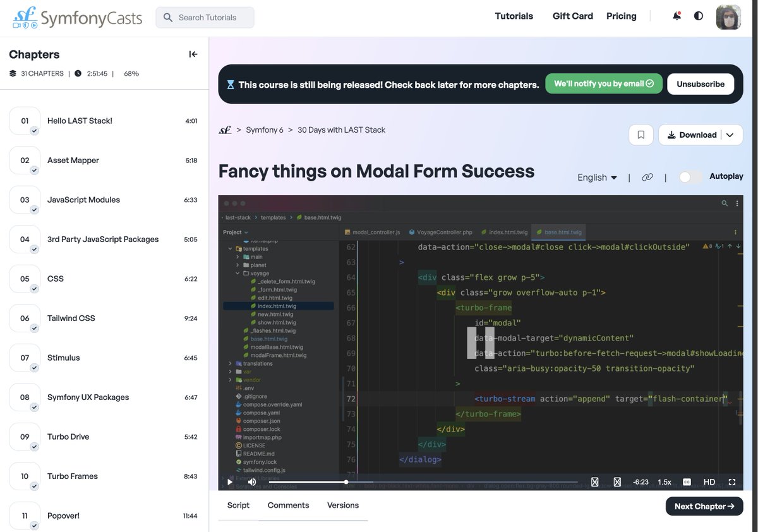The height and width of the screenshot is (532, 758).
Task: Click the chapter title Fancy things on Modal Form Success
Action: click(x=376, y=171)
